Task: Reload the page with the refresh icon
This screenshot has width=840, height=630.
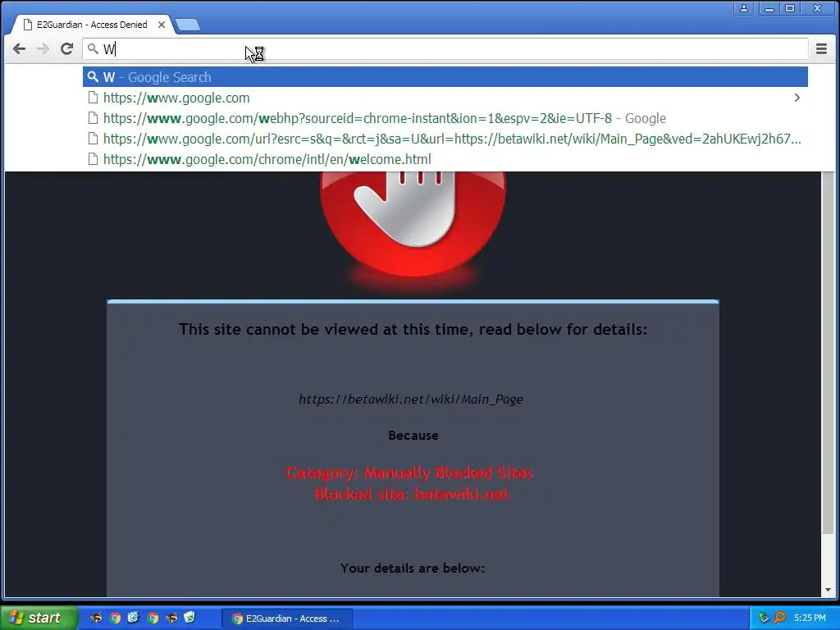Action: [67, 48]
